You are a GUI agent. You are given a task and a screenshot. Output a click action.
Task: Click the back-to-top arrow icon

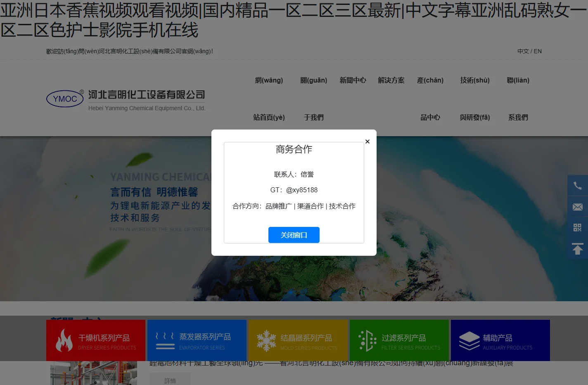[x=577, y=249]
